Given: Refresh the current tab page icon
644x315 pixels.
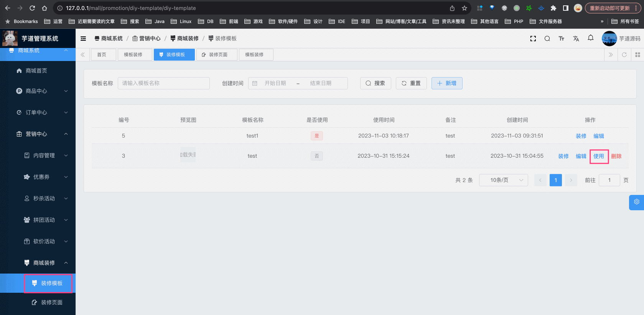Looking at the screenshot, I should (624, 55).
